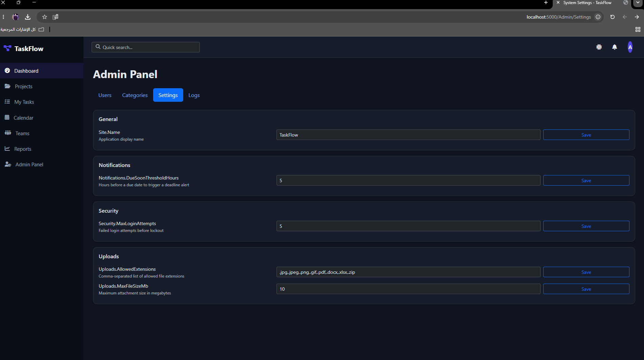Click the browser reload icon
The image size is (644, 360).
[x=612, y=17]
